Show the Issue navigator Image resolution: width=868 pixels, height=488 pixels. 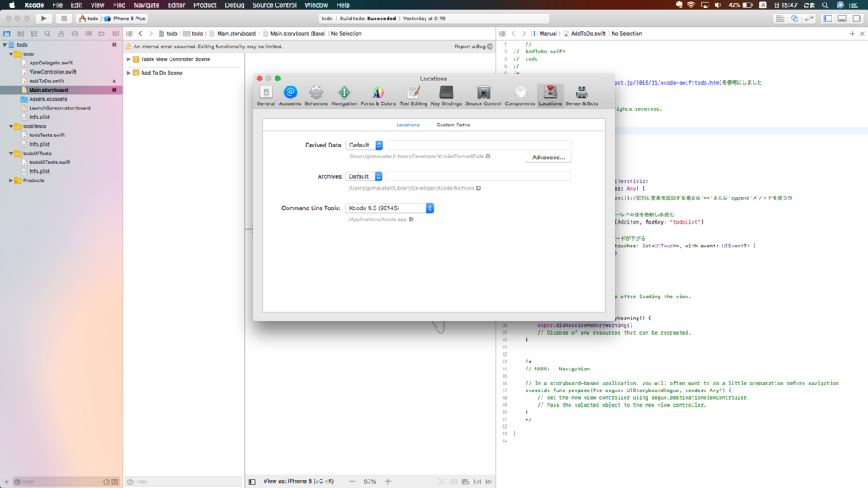coord(61,34)
